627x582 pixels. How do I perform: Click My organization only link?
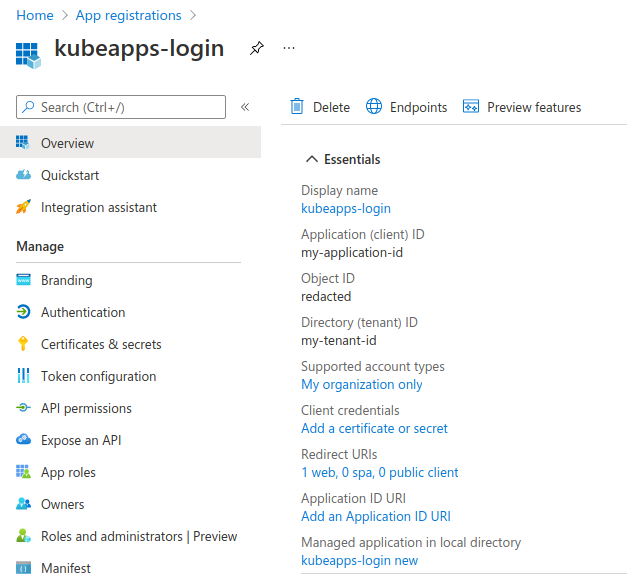coord(361,384)
